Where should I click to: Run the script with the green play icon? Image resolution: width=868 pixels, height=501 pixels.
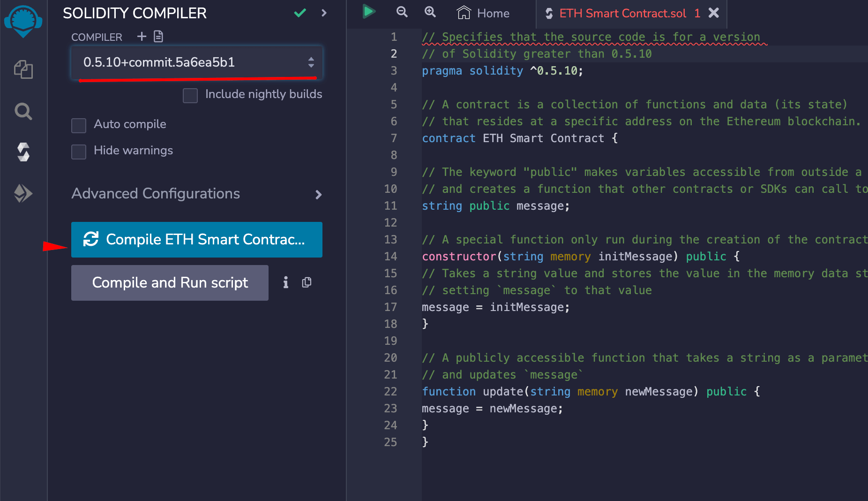[x=368, y=13]
